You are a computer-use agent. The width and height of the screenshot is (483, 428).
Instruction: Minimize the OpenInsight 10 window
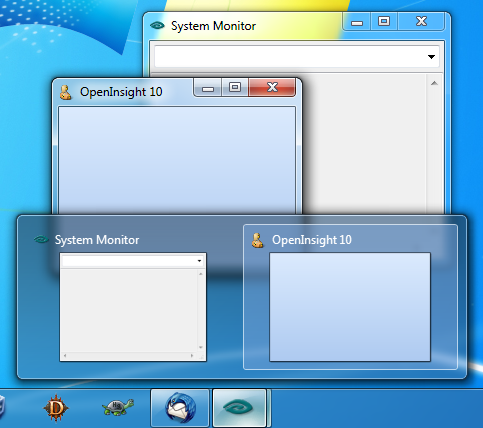[208, 88]
